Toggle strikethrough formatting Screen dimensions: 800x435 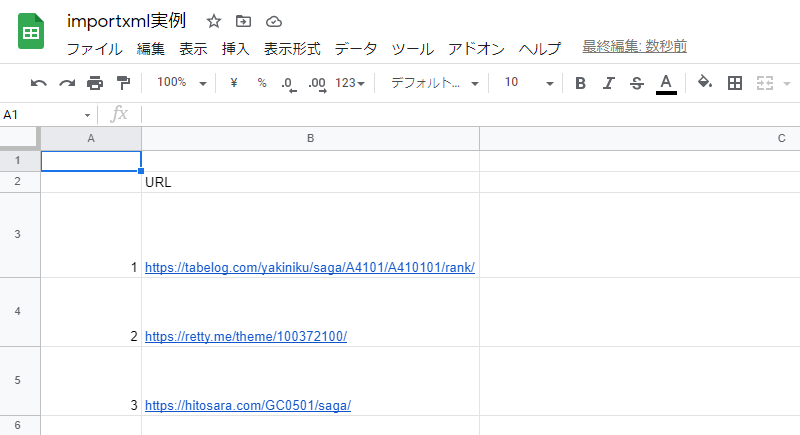click(x=636, y=83)
